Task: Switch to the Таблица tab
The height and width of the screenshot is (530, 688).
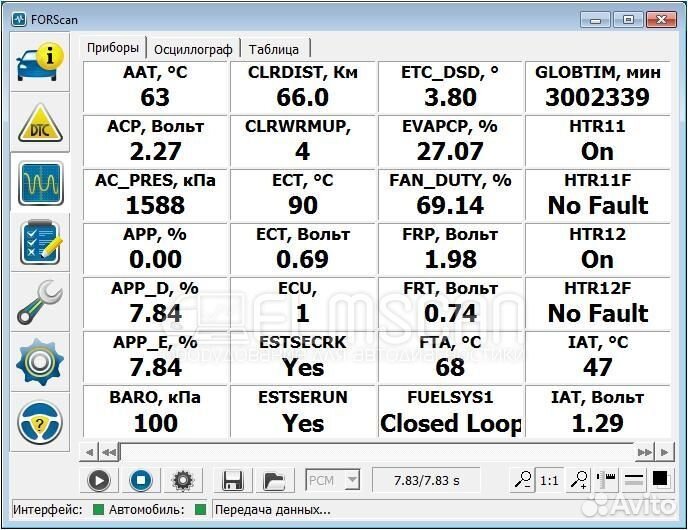Action: [x=274, y=49]
